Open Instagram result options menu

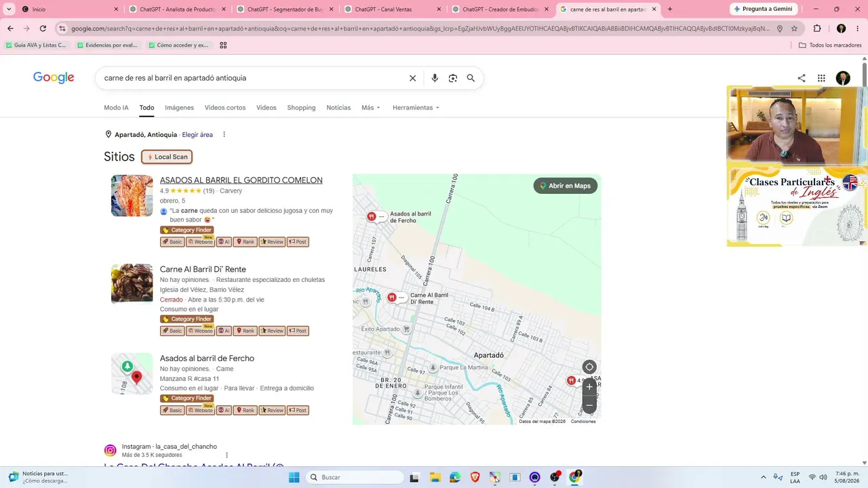[226, 455]
